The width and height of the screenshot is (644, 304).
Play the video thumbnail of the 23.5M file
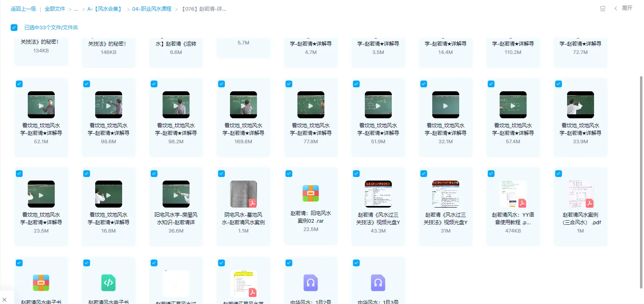pos(41,194)
